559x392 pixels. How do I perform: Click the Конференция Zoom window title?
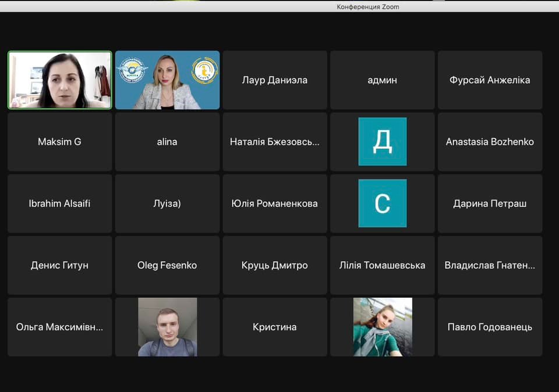(368, 7)
